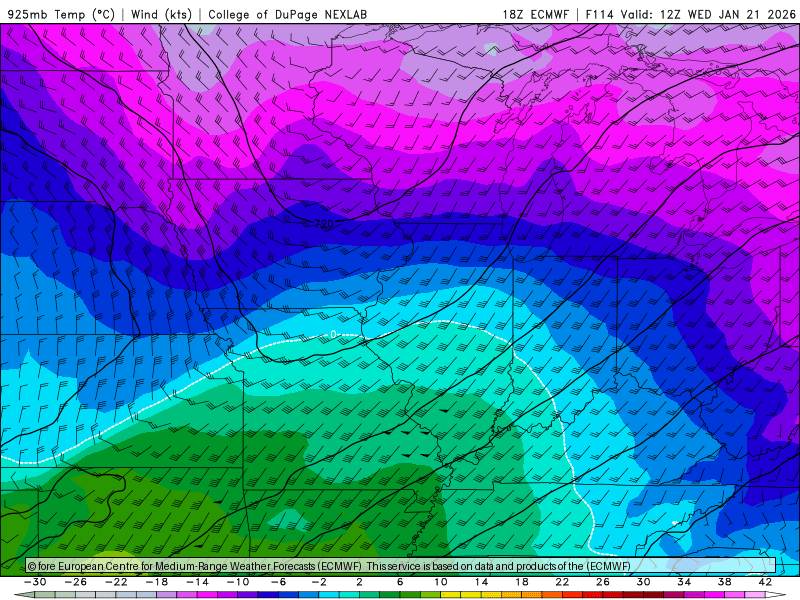Click the '18Z ECMWF' model run label
The width and height of the screenshot is (800, 600).
pos(535,14)
